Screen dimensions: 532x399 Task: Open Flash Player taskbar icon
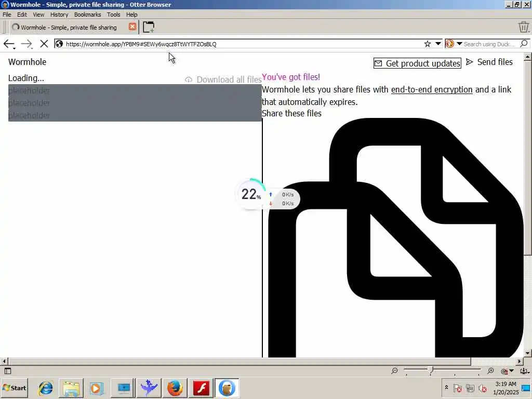click(x=201, y=388)
